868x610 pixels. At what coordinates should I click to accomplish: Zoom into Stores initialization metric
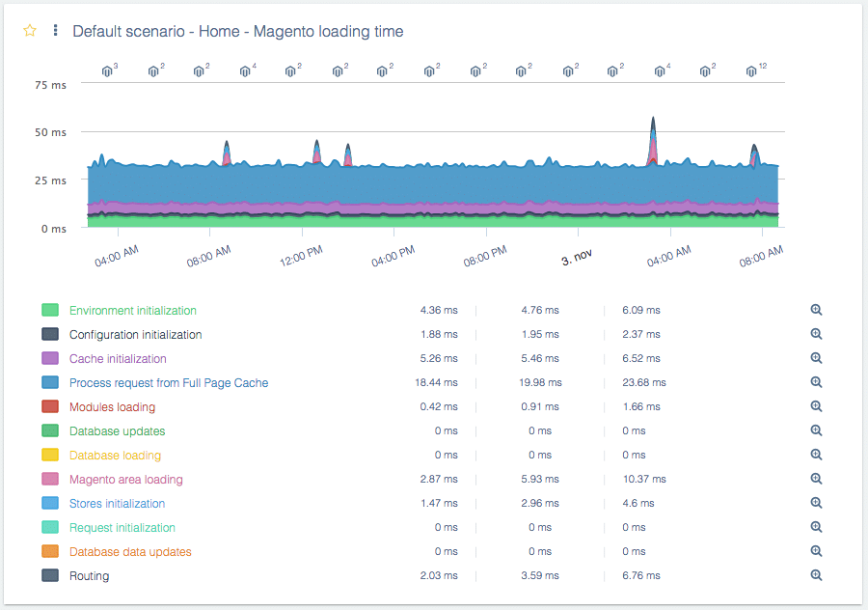click(x=816, y=503)
